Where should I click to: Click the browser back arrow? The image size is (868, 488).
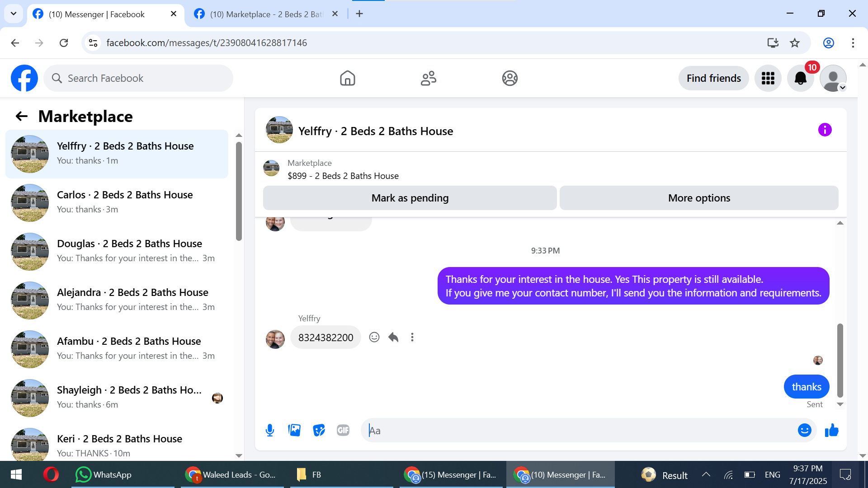15,43
